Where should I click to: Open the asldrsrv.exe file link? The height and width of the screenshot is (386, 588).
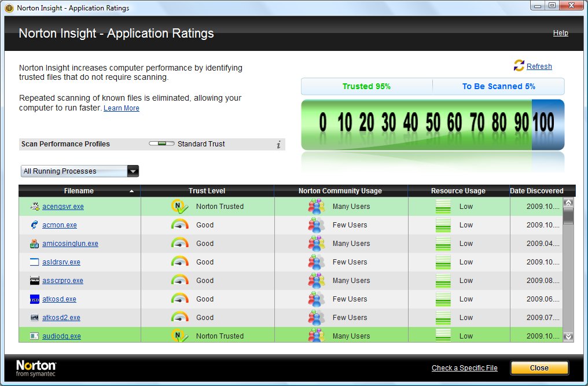pos(61,262)
